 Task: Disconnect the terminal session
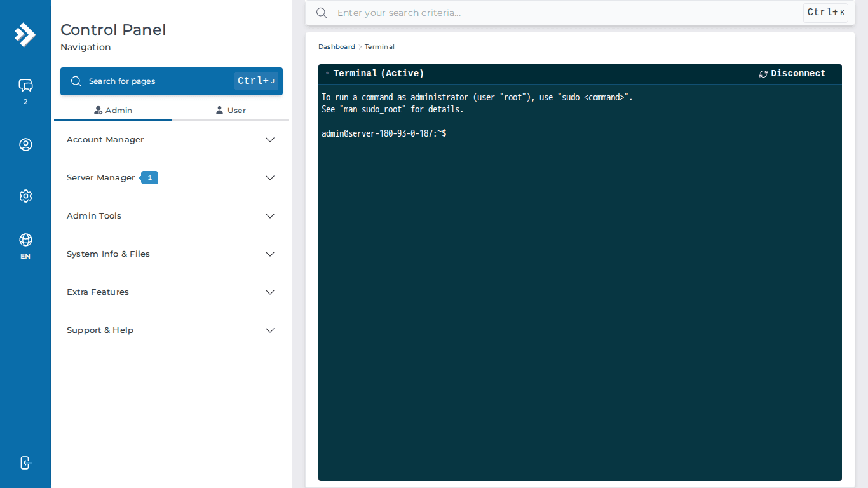tap(798, 73)
